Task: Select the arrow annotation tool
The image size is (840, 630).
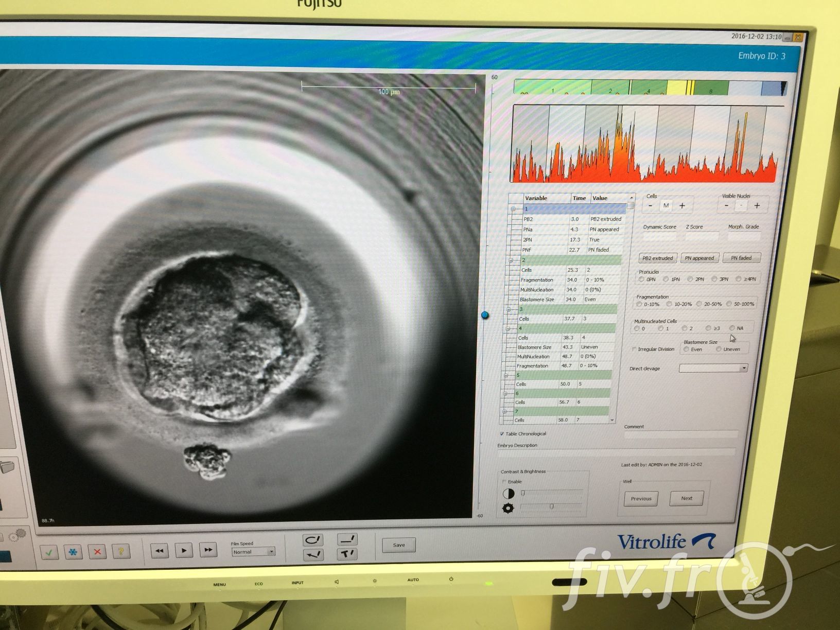Action: tap(313, 555)
